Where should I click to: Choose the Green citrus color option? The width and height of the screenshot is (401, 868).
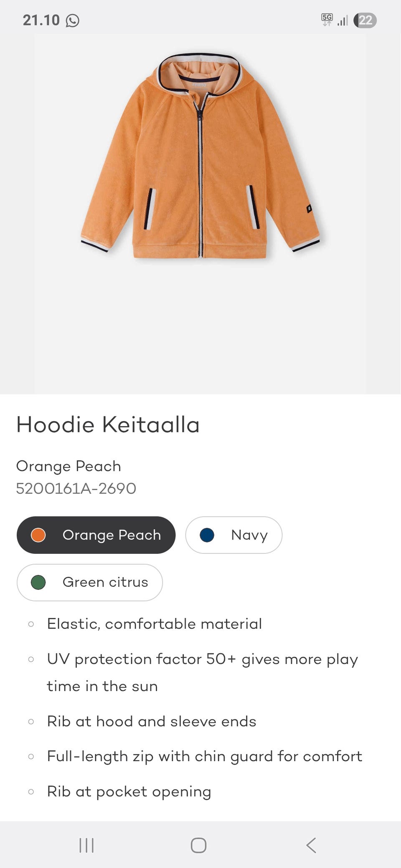click(90, 582)
